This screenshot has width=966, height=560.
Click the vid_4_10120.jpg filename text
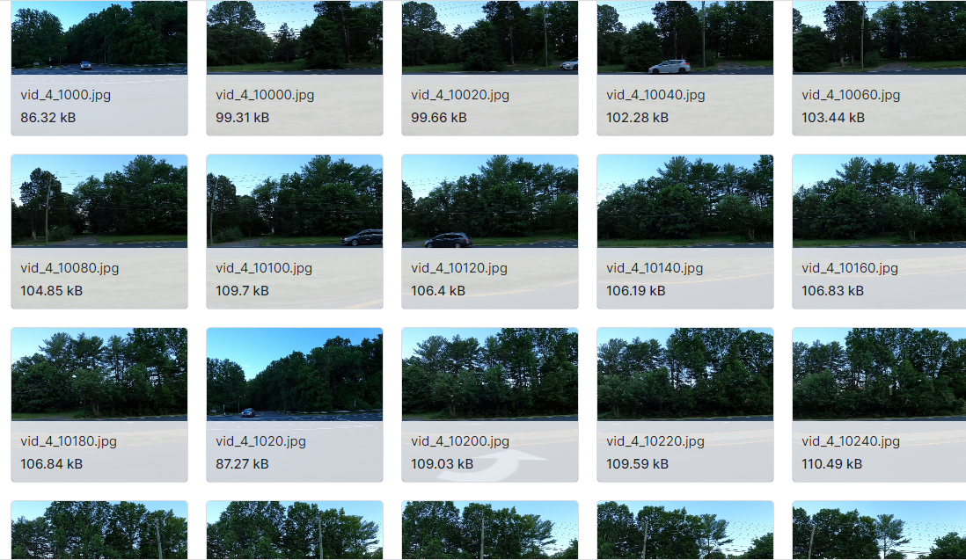[x=459, y=268]
